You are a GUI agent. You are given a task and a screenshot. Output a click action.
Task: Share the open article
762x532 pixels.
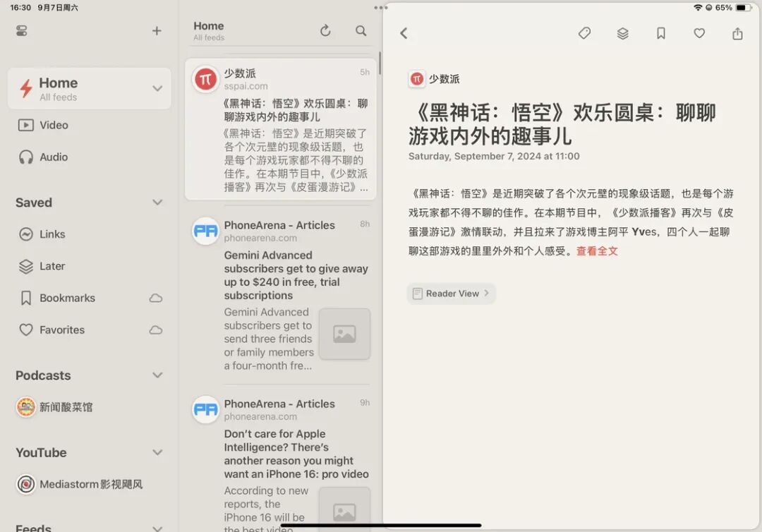point(737,33)
